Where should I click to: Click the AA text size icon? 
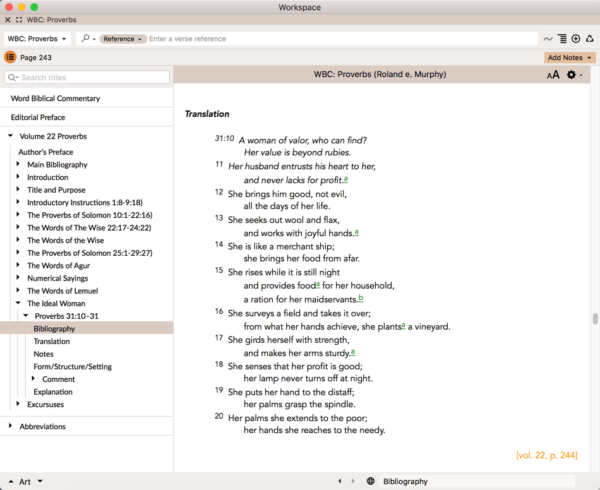(x=553, y=75)
